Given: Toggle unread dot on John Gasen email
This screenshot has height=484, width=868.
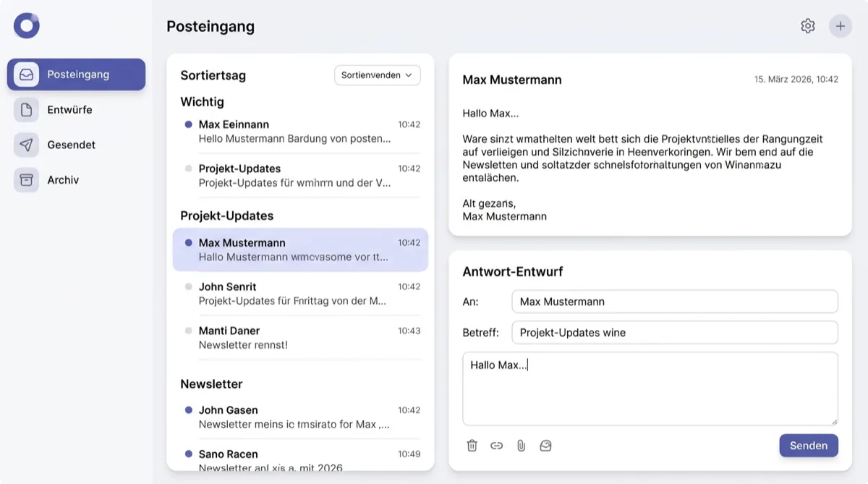Looking at the screenshot, I should coord(189,410).
